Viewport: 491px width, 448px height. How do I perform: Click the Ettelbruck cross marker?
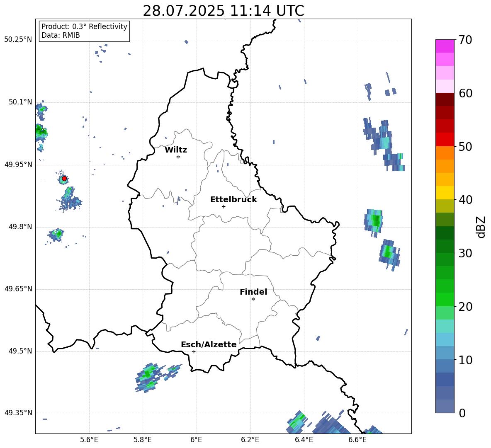pyautogui.click(x=224, y=206)
